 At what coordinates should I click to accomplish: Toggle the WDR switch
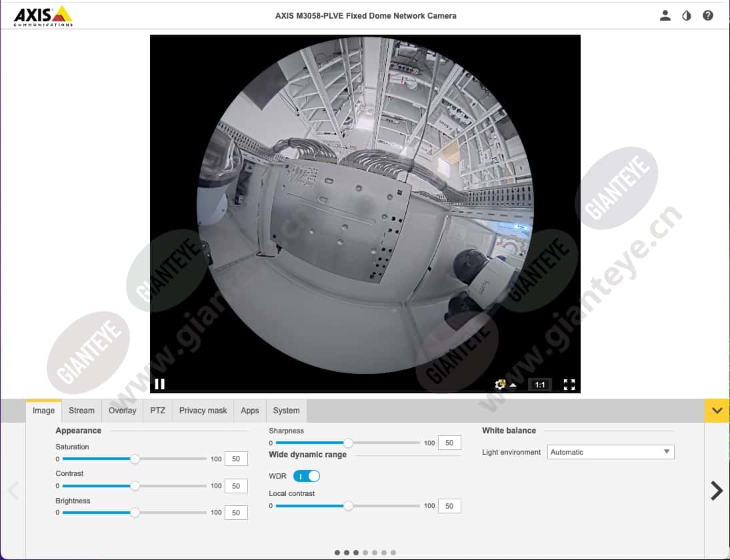click(x=307, y=476)
